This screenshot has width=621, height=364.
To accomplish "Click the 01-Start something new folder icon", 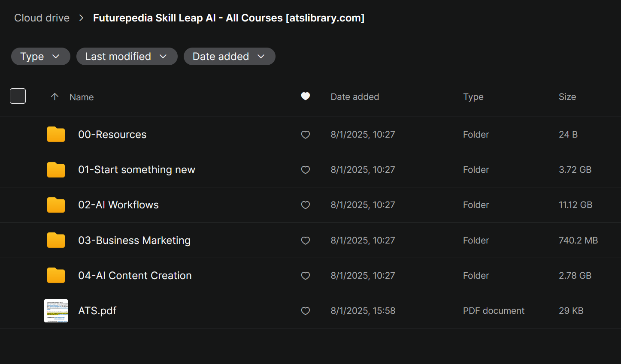I will (x=56, y=170).
